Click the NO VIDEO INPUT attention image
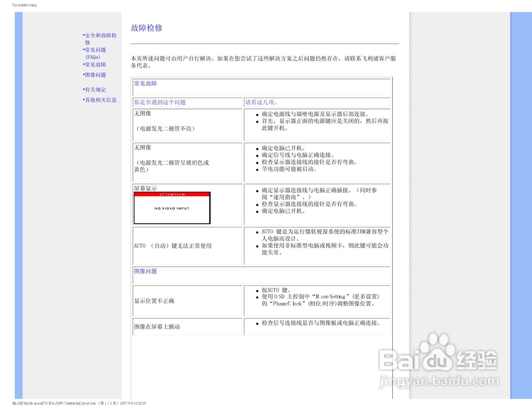This screenshot has width=532, height=411. pyautogui.click(x=172, y=208)
